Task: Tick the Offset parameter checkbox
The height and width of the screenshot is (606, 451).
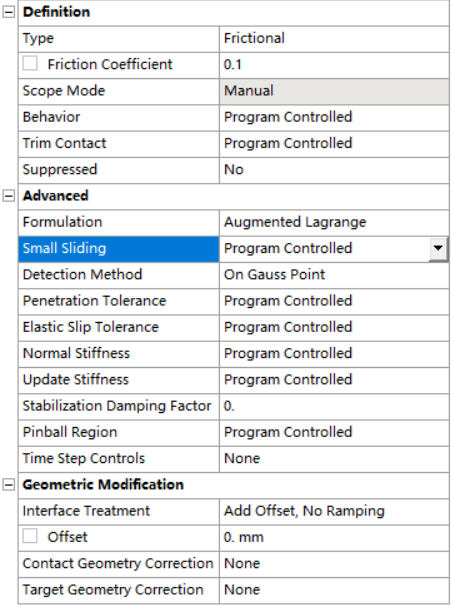Action: pos(30,536)
